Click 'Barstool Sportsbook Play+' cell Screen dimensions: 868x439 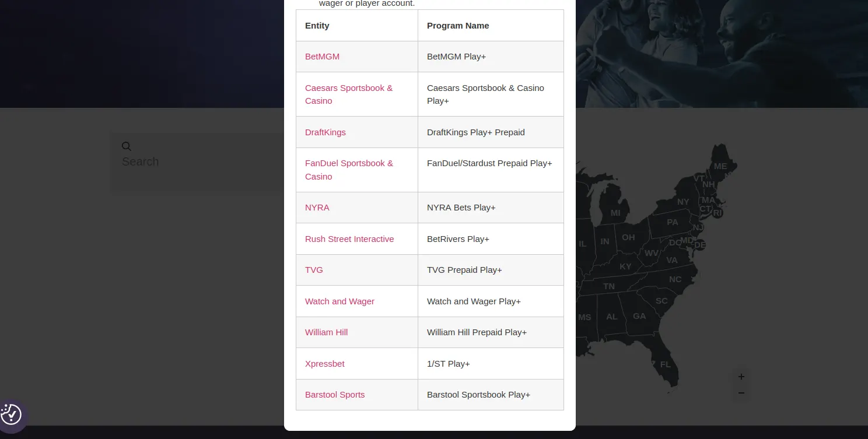pos(491,395)
